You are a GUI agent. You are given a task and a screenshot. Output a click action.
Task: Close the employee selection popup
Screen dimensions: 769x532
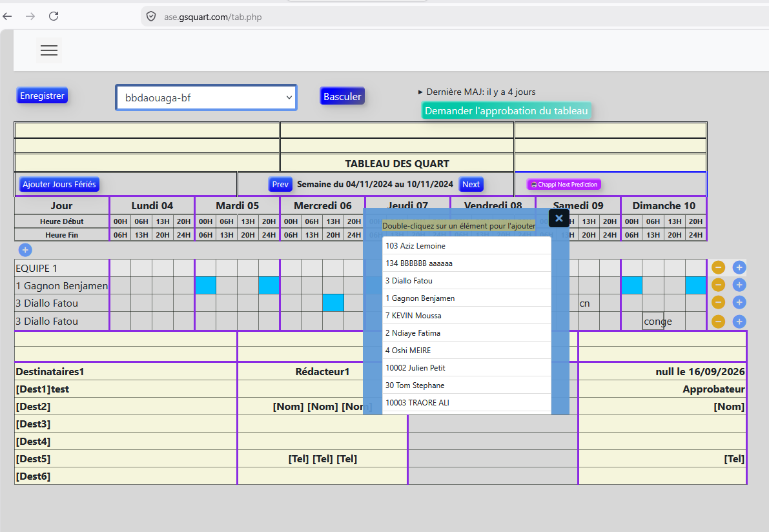click(559, 218)
